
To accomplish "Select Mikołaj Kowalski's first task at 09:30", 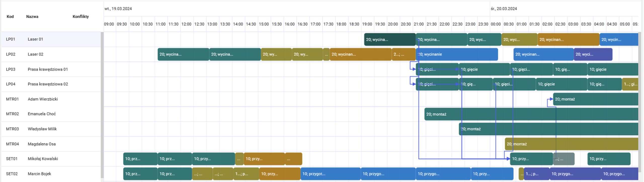I will click(x=140, y=159).
